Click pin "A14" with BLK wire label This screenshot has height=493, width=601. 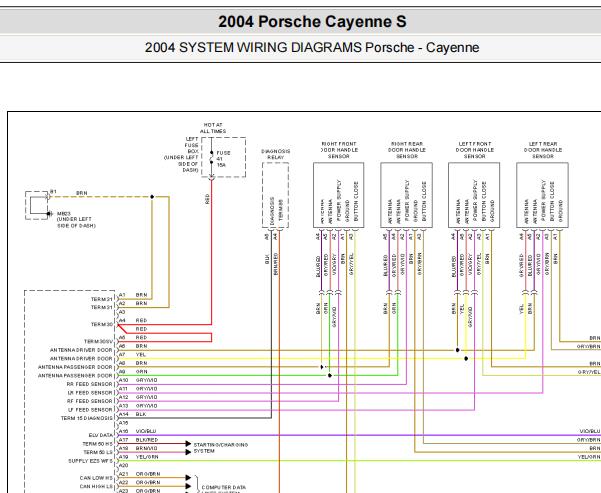pyautogui.click(x=123, y=414)
